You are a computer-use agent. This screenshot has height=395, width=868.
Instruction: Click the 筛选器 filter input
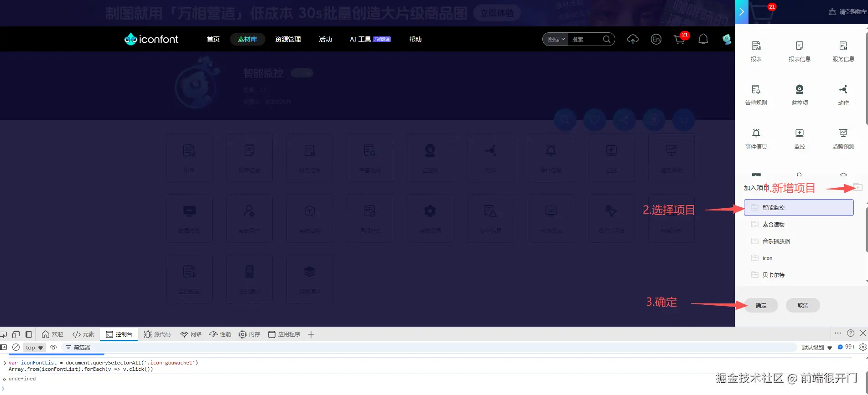tap(429, 347)
